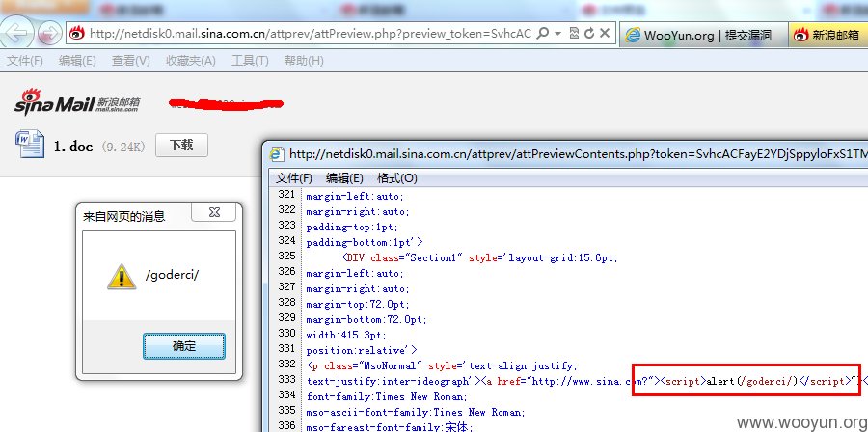This screenshot has height=432, width=868.
Task: Click the Sina favicon in address bar
Action: (77, 34)
